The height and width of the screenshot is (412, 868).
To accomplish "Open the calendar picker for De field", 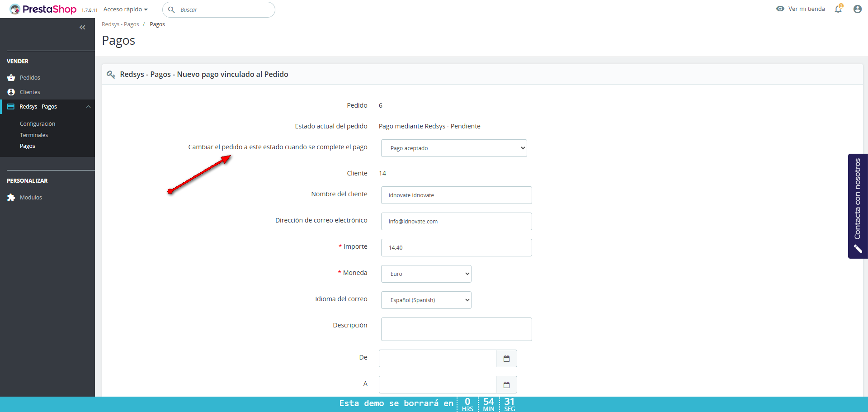I will click(x=506, y=359).
